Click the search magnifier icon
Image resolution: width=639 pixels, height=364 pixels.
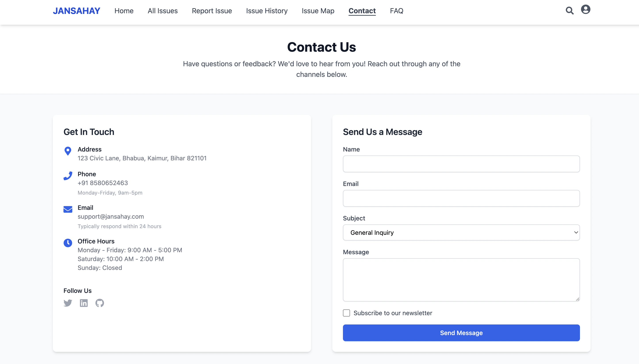pos(569,11)
